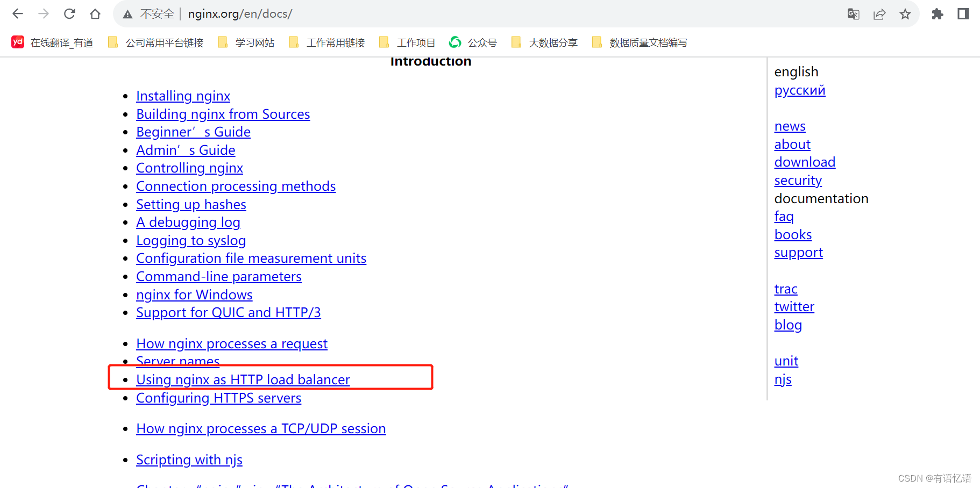Click the not-secure warning icon
This screenshot has height=488, width=980.
127,14
